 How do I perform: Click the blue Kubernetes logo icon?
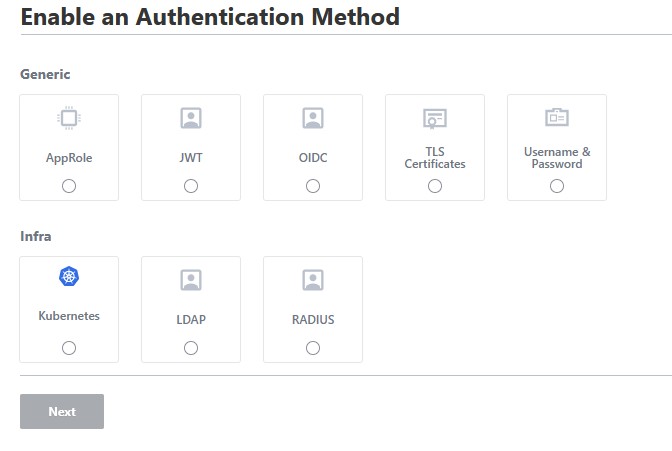(69, 277)
